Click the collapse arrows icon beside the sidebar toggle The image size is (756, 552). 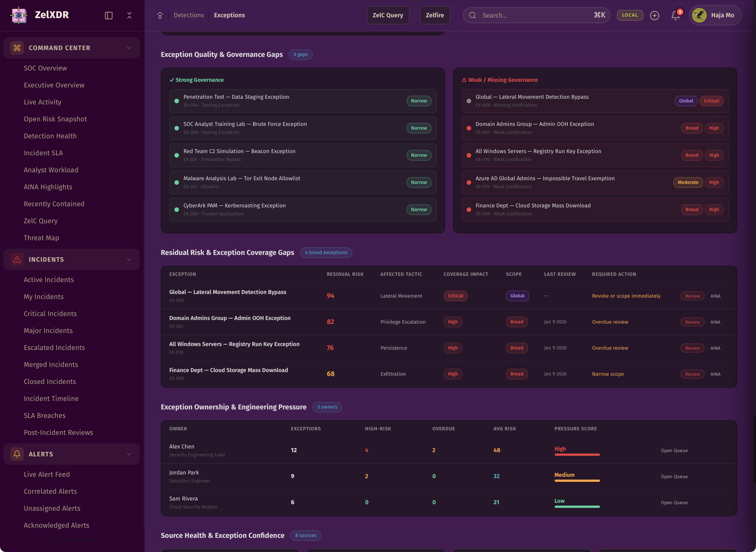[129, 15]
